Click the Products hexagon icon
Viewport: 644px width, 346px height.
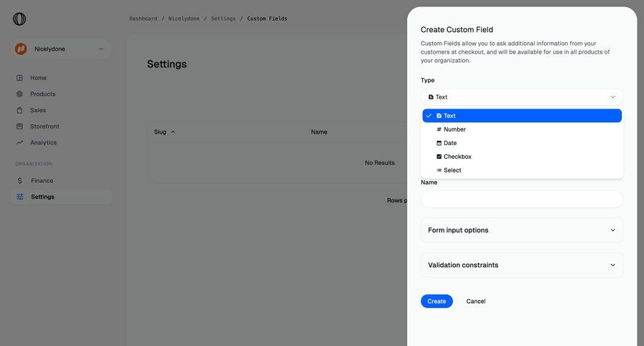click(20, 94)
